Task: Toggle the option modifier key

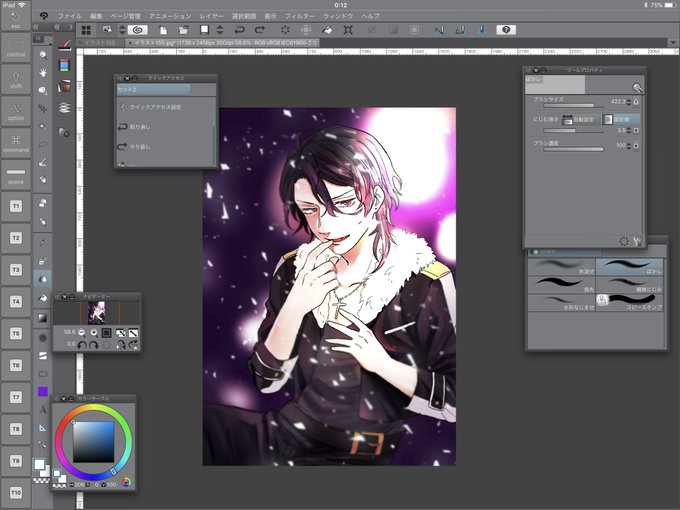Action: (x=16, y=111)
